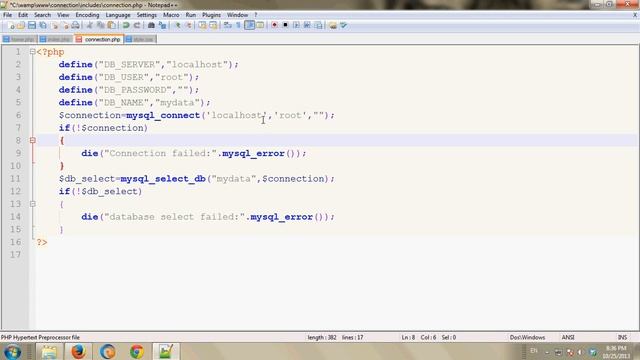Click the Save All toolbar icon

click(x=42, y=25)
